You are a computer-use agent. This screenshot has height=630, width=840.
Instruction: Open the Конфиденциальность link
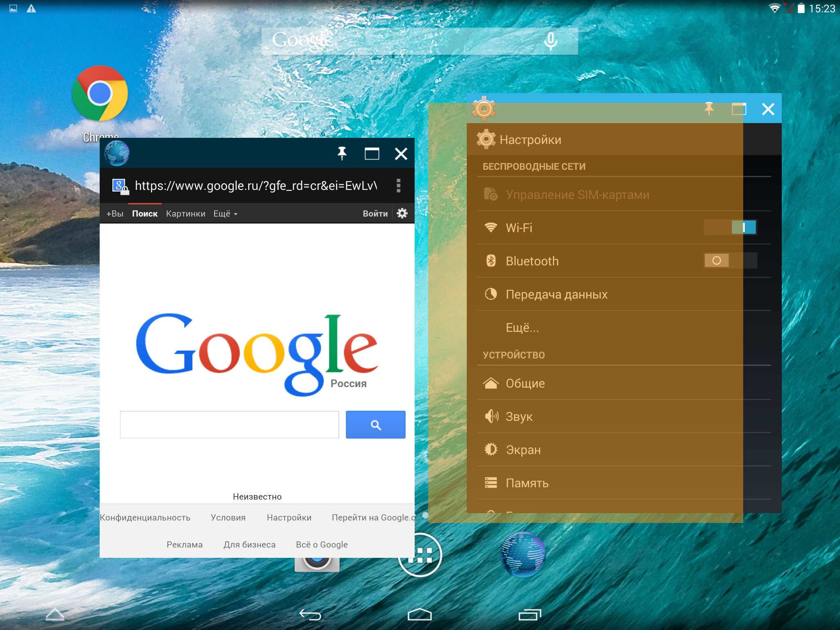click(x=145, y=518)
